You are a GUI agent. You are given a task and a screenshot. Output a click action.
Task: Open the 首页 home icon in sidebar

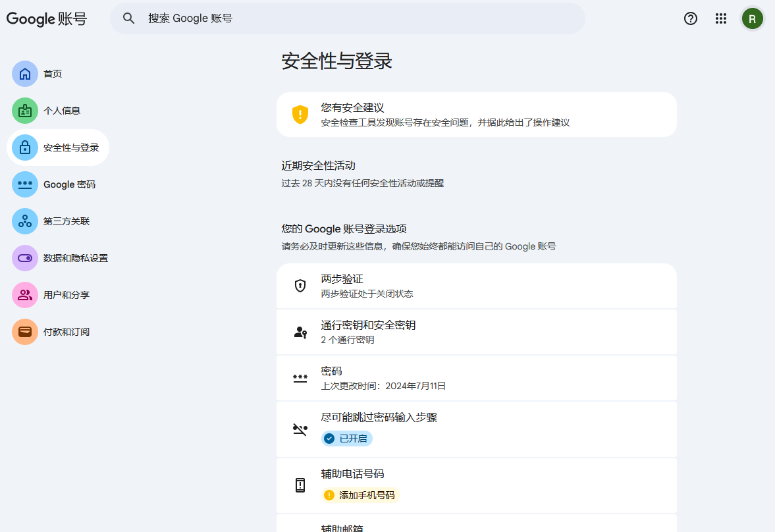tap(24, 74)
